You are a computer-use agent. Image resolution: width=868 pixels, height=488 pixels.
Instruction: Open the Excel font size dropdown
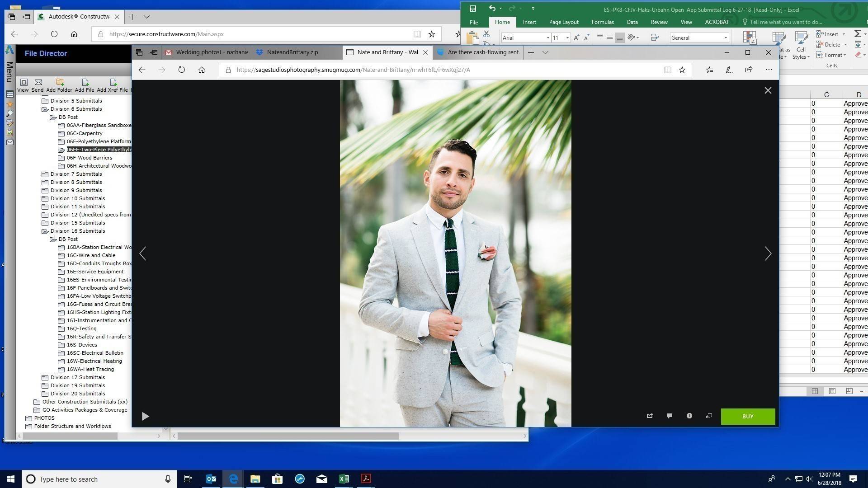point(567,38)
